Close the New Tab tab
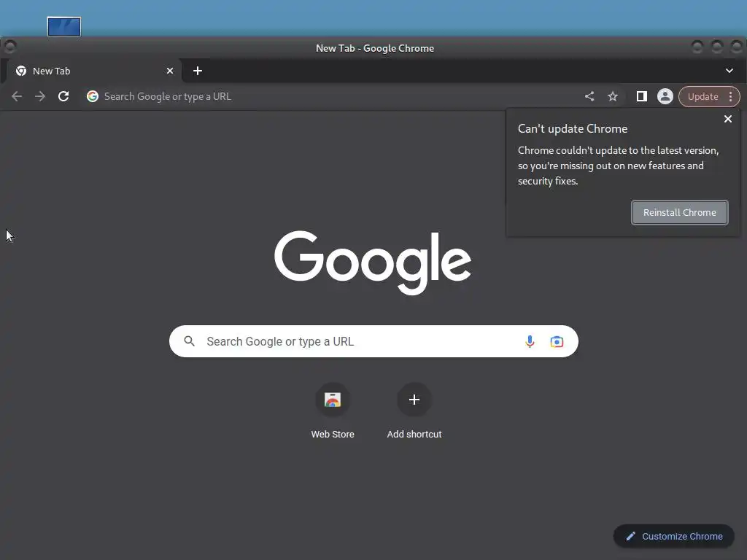Viewport: 747px width, 560px height. point(170,71)
